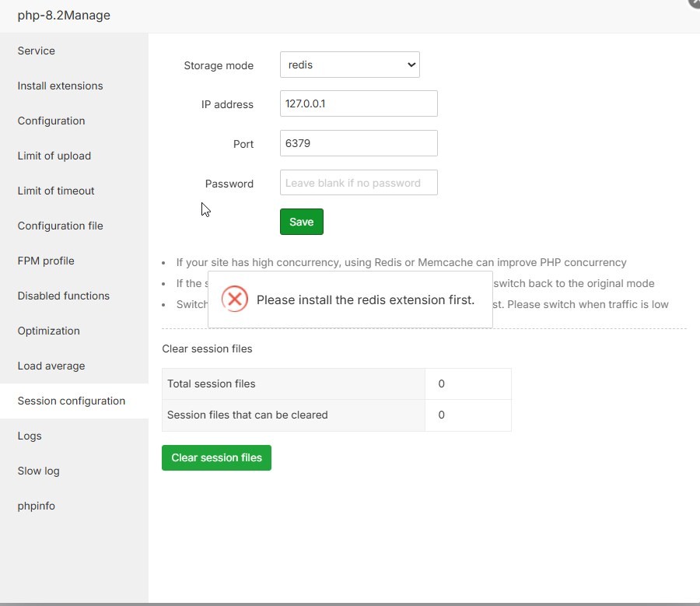Select Limit of timeout menu item

(x=56, y=191)
